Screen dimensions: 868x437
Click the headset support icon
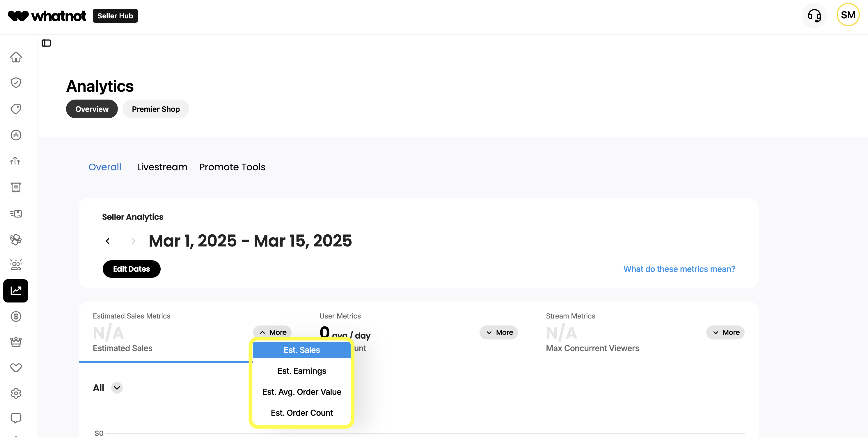(x=814, y=15)
